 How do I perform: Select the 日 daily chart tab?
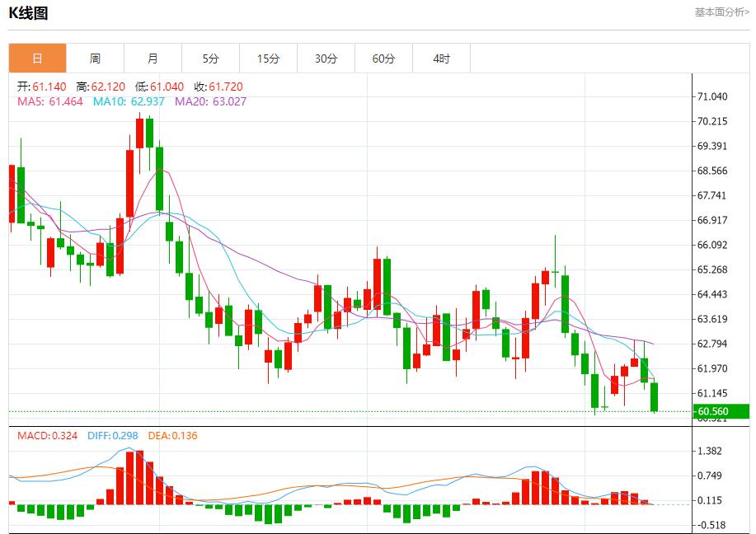pos(37,59)
